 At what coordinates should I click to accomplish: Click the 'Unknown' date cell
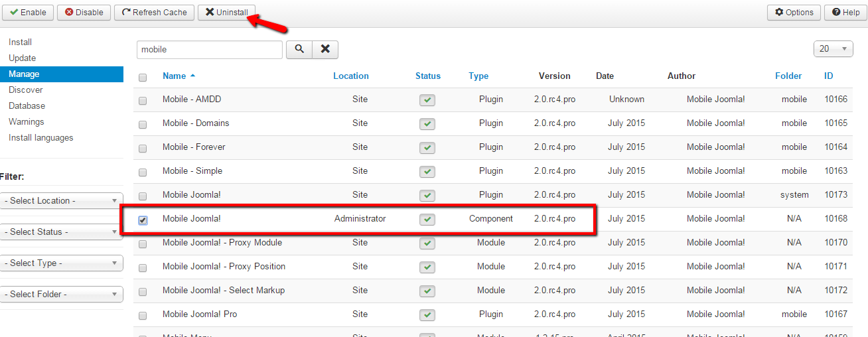coord(626,99)
